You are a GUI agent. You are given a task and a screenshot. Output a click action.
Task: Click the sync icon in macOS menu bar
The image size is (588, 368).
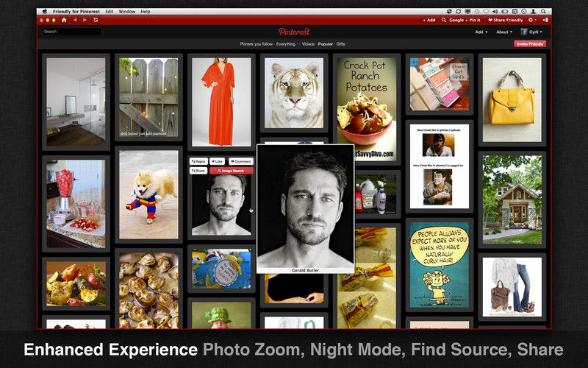click(x=458, y=12)
